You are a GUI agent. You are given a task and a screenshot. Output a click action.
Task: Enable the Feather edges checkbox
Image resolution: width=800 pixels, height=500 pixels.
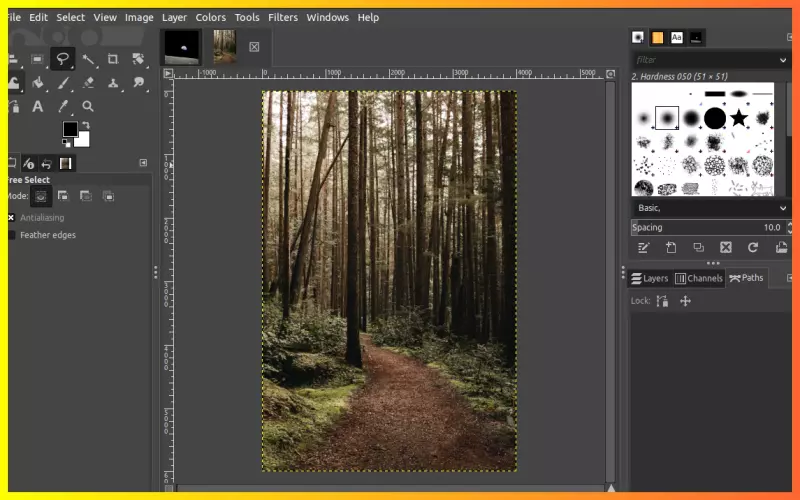click(11, 235)
